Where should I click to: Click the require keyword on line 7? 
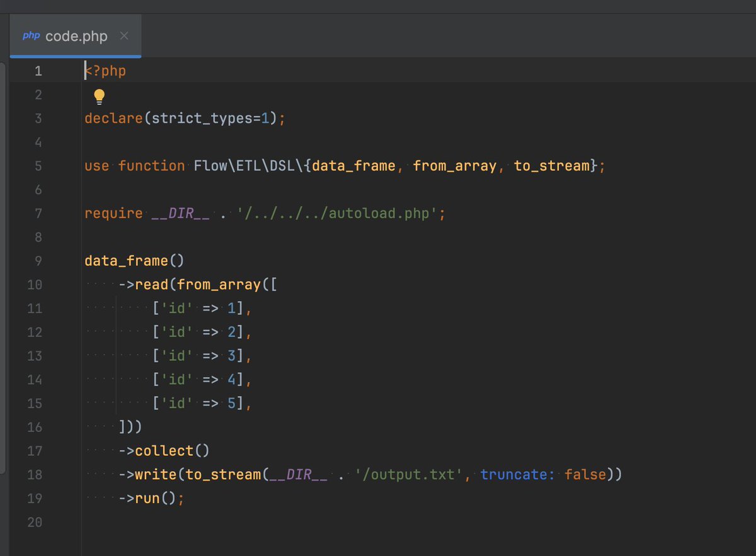point(114,213)
